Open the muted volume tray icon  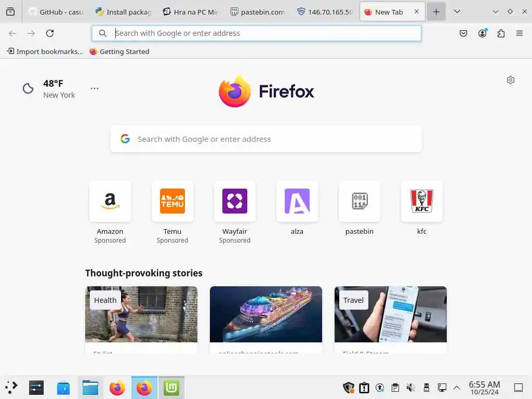(x=411, y=388)
